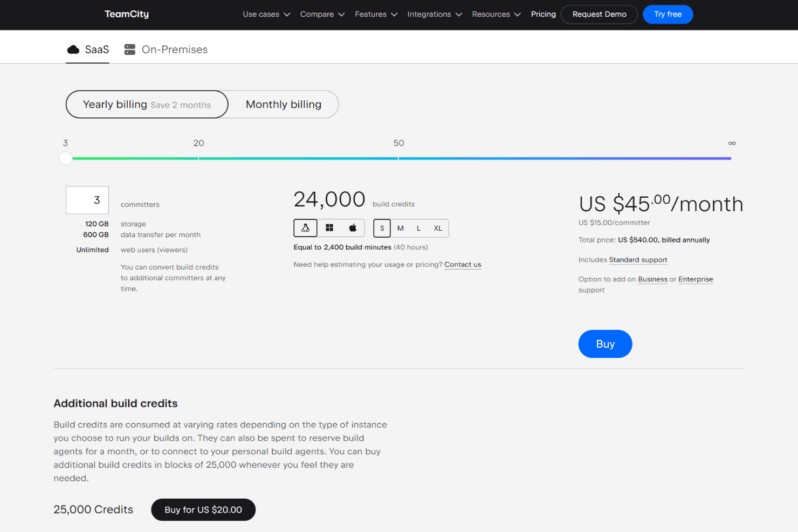Expand the Integrations menu
The width and height of the screenshot is (798, 532).
[435, 15]
